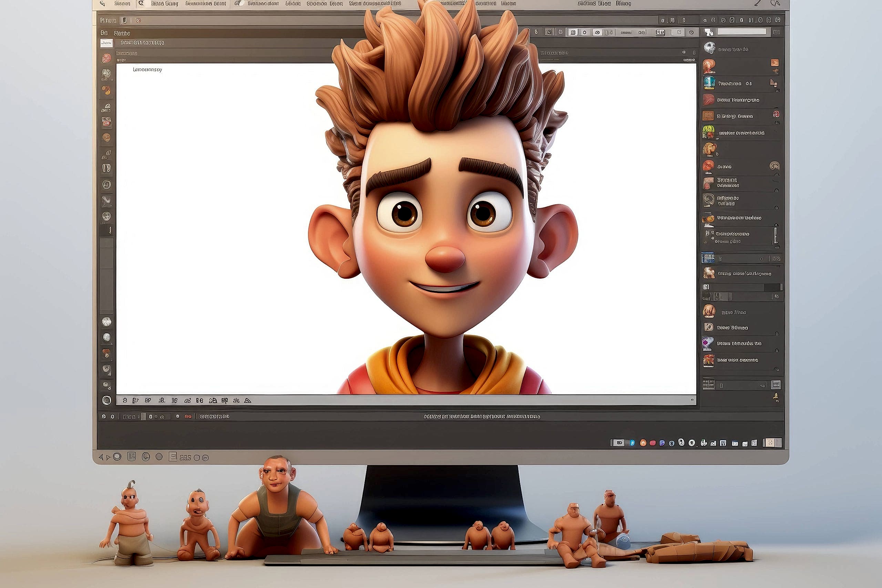Open the leftmost text menu in top bar
The width and height of the screenshot is (882, 588).
point(122,3)
